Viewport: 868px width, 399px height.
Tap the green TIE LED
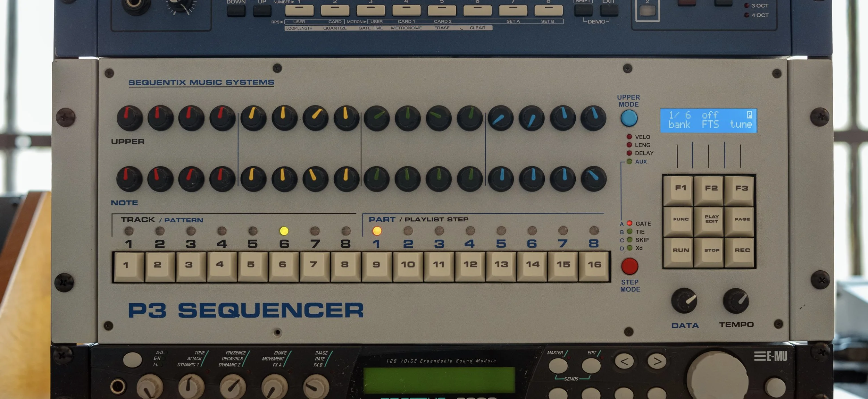coord(629,231)
